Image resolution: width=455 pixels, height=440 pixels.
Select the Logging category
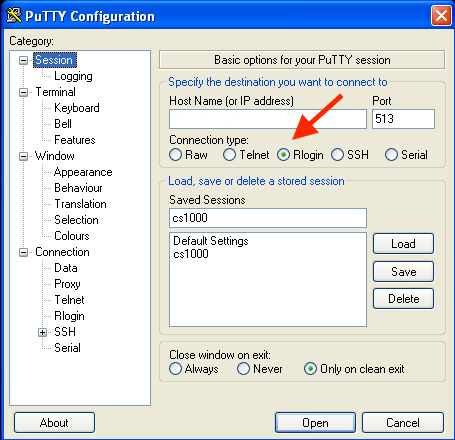pos(73,76)
